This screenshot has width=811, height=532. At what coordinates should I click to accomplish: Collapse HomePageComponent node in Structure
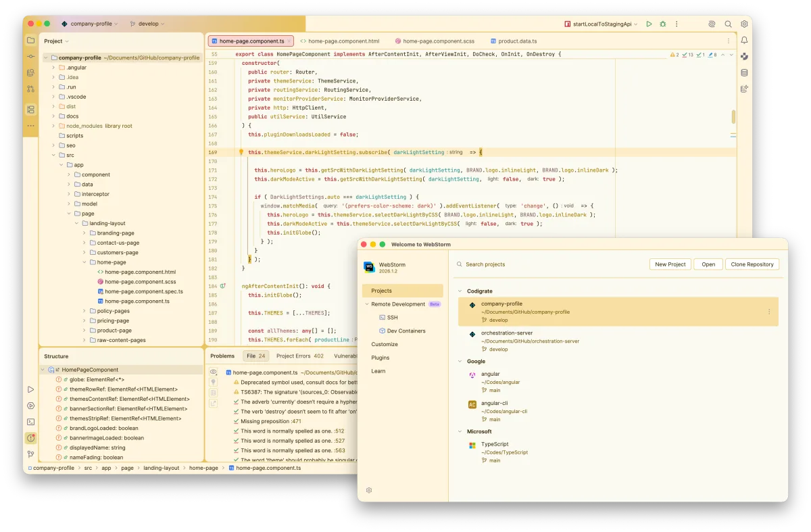[x=43, y=370]
